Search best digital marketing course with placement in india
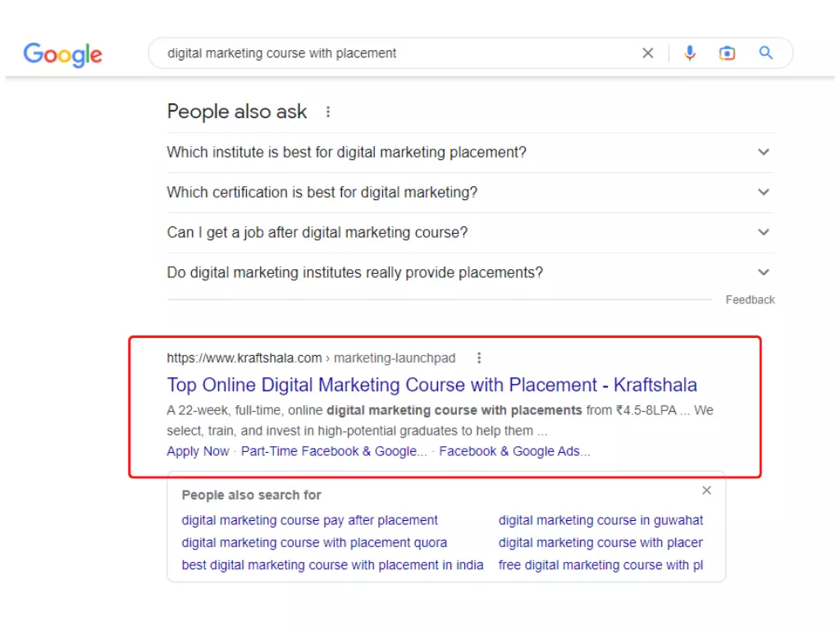This screenshot has width=840, height=630. click(332, 565)
